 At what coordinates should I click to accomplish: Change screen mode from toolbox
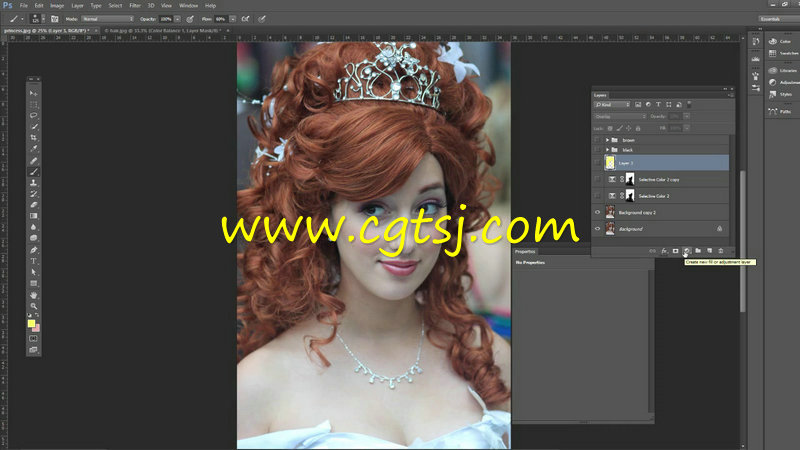(33, 350)
